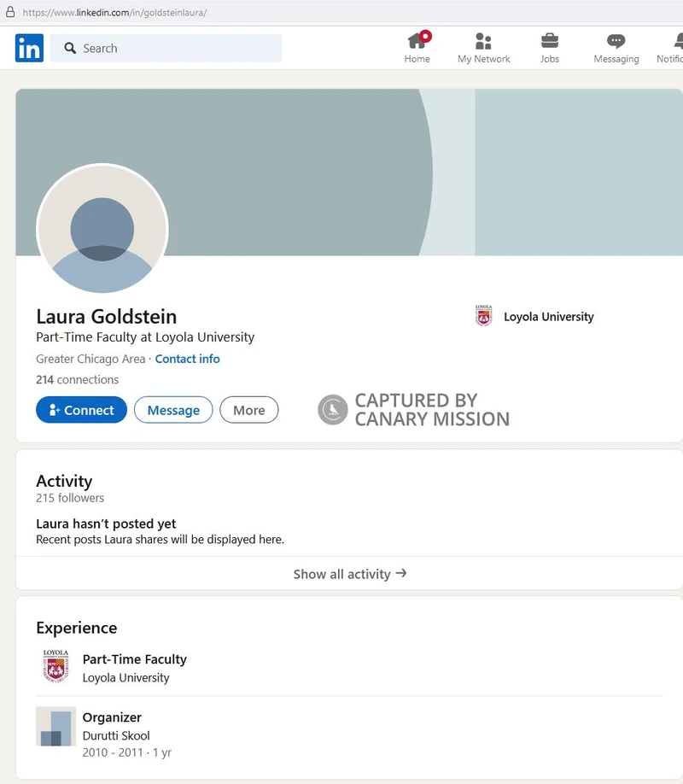Click the Loyola logo in Experience section
The height and width of the screenshot is (784, 683).
tap(55, 666)
